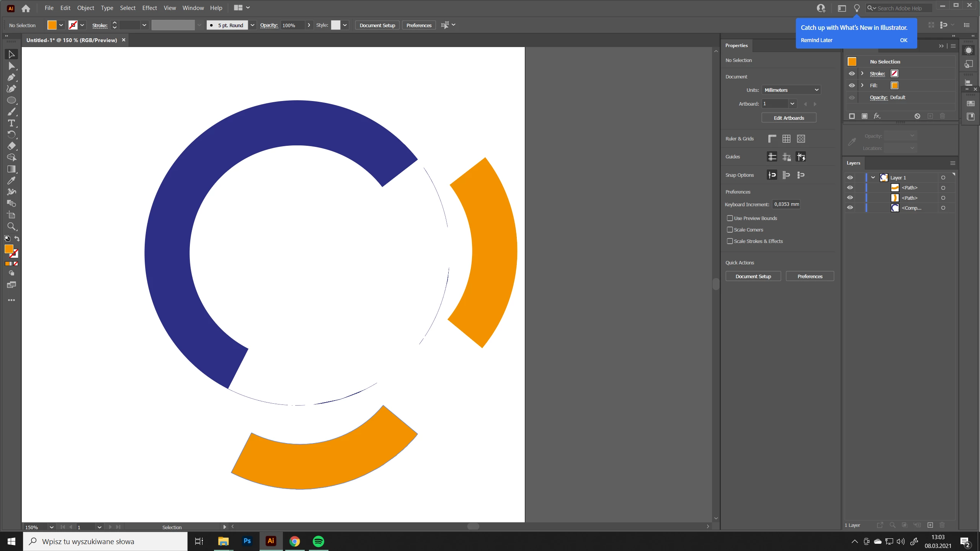Open zoom level dropdown at 150%
Image resolution: width=980 pixels, height=551 pixels.
(x=52, y=527)
